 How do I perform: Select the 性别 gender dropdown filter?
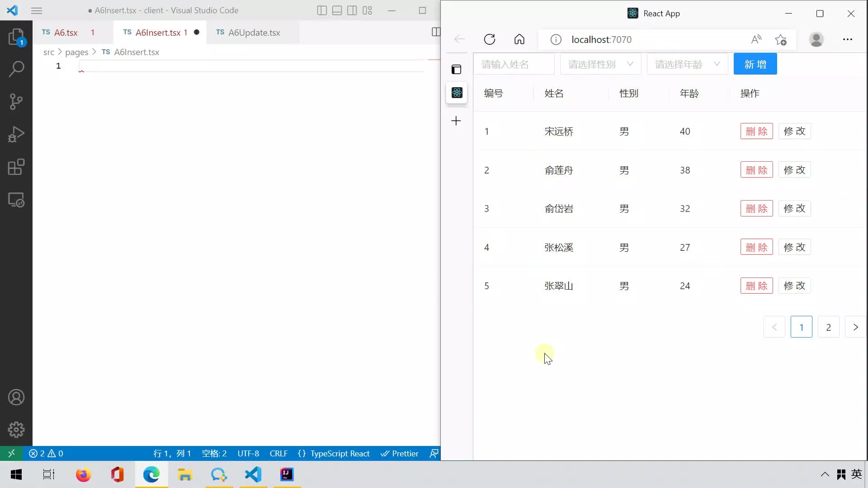tap(599, 64)
